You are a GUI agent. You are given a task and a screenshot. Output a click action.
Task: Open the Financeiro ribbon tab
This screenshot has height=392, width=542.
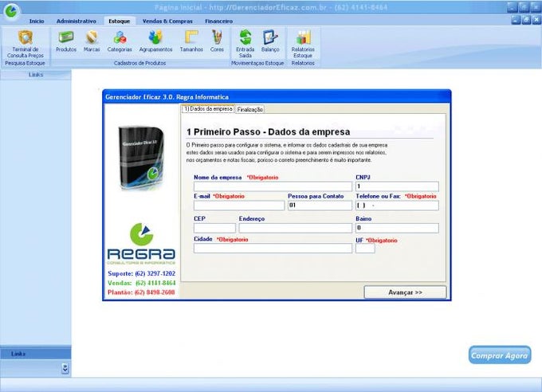(x=219, y=21)
